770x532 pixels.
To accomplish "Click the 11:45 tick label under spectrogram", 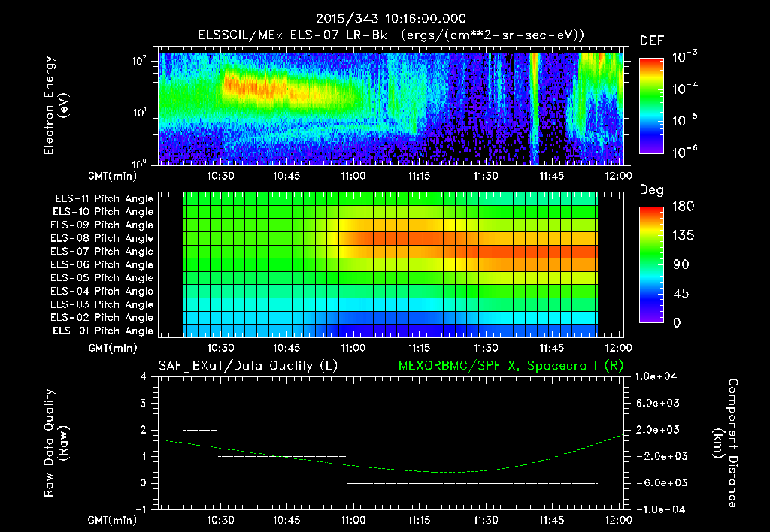I will [552, 176].
